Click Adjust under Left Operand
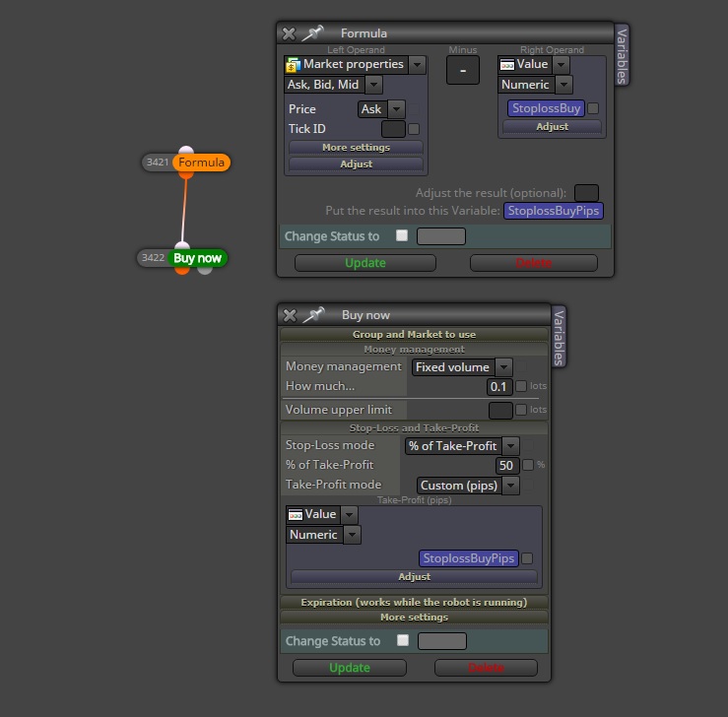 [x=356, y=164]
